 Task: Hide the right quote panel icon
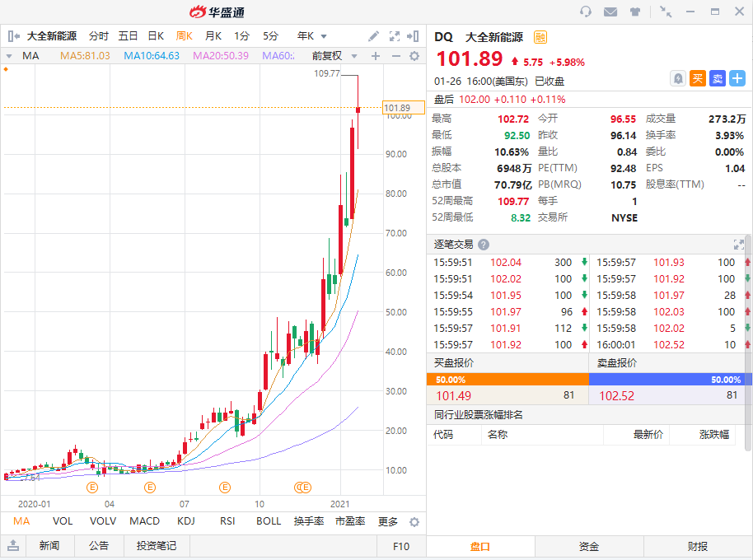[x=413, y=36]
